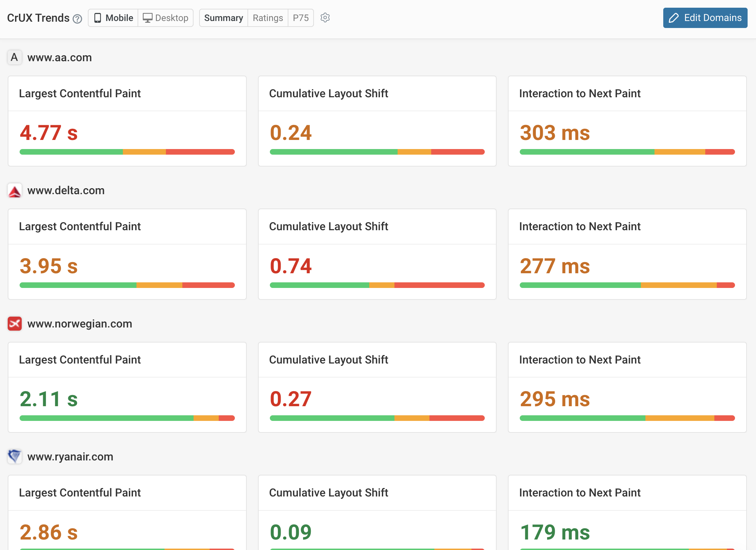Click the Edit Domains button
Image resolution: width=756 pixels, height=550 pixels.
click(x=705, y=18)
